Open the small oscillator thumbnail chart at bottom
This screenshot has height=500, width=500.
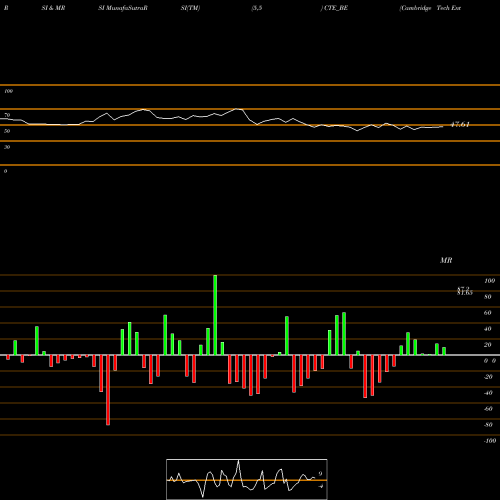[247, 479]
